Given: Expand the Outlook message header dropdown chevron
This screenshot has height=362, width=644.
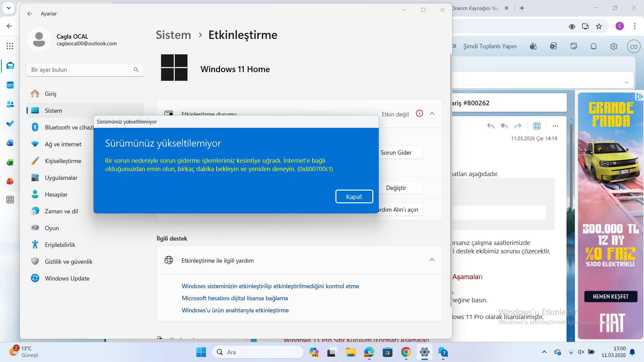Looking at the screenshot, I should click(x=626, y=83).
